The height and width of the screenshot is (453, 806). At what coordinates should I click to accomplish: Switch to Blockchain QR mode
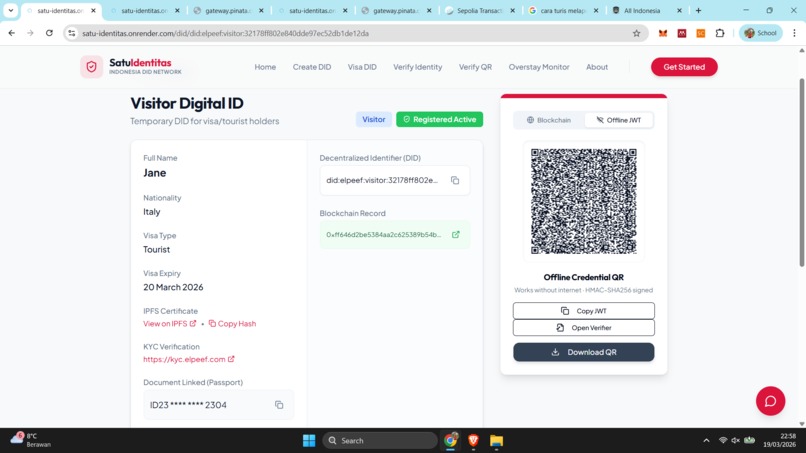[x=549, y=120]
